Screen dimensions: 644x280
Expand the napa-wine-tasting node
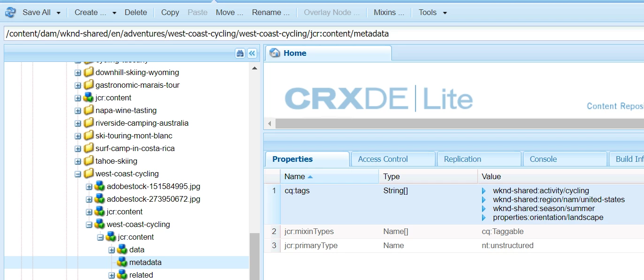click(78, 111)
